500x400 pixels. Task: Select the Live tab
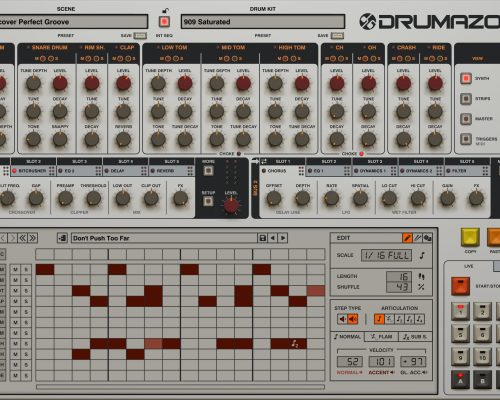pos(469,266)
